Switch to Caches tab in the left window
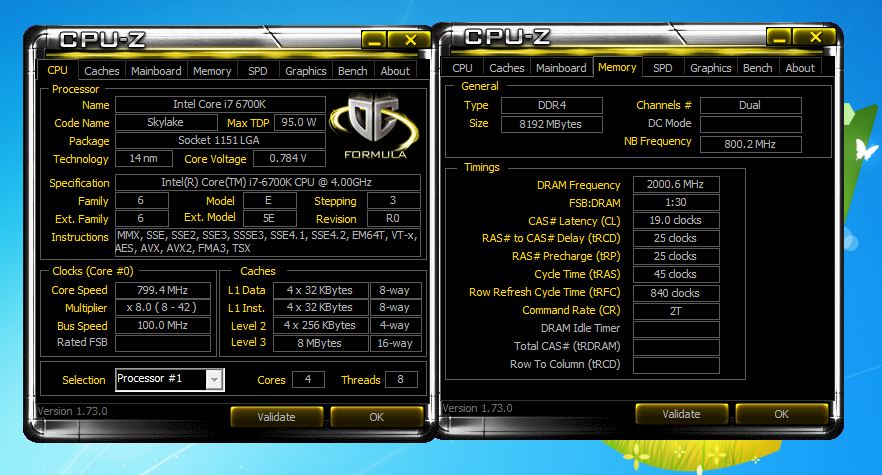This screenshot has width=882, height=475. (102, 71)
